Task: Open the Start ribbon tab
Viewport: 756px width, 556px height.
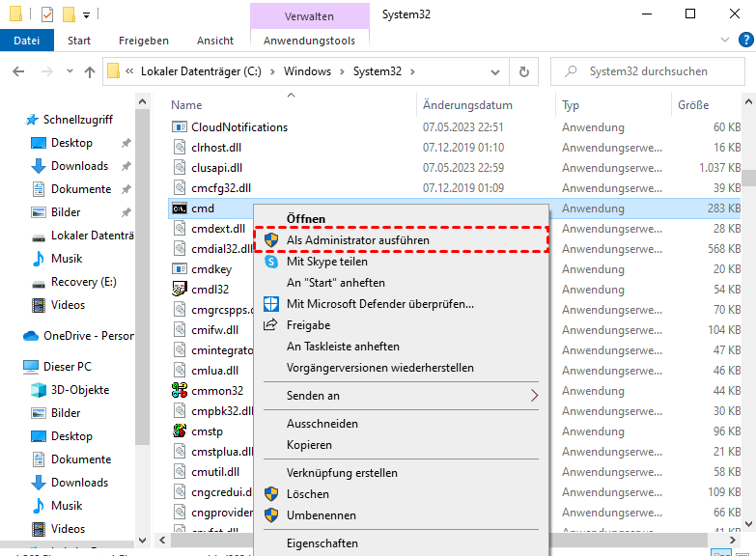Action: (79, 41)
